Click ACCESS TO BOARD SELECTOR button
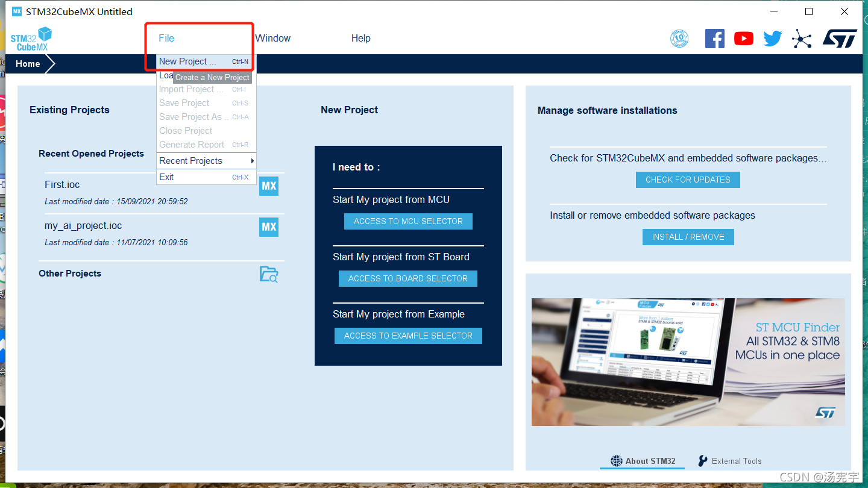The image size is (868, 488). [408, 278]
